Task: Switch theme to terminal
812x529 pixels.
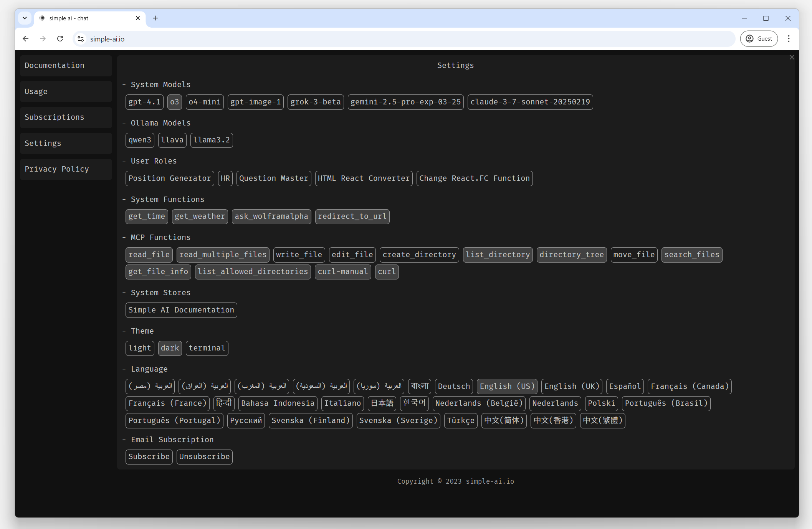Action: coord(207,348)
